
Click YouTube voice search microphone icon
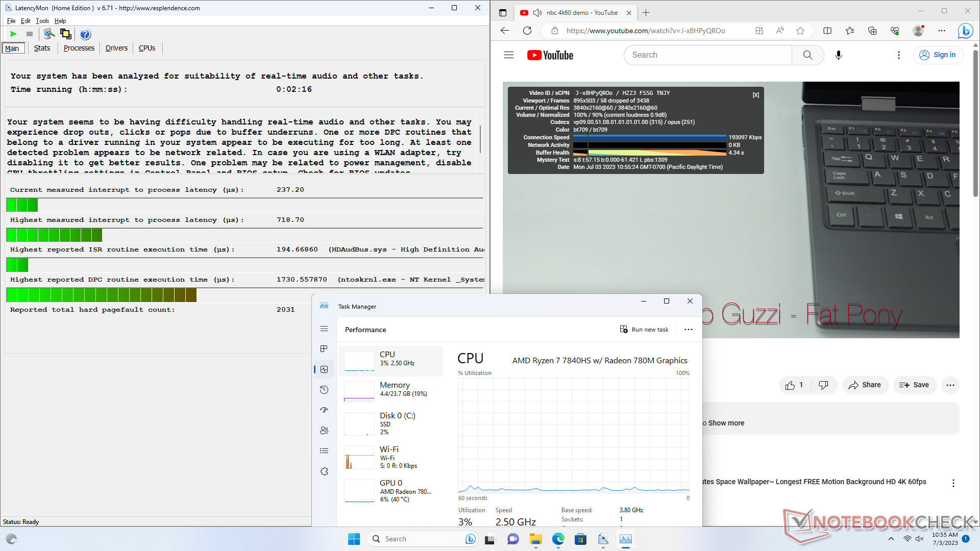(x=838, y=55)
